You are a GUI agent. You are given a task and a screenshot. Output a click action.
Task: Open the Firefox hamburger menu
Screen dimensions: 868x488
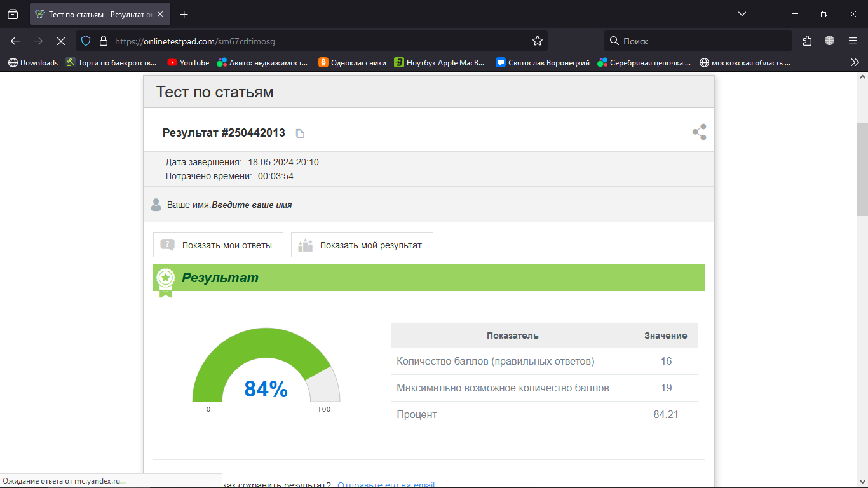(853, 41)
